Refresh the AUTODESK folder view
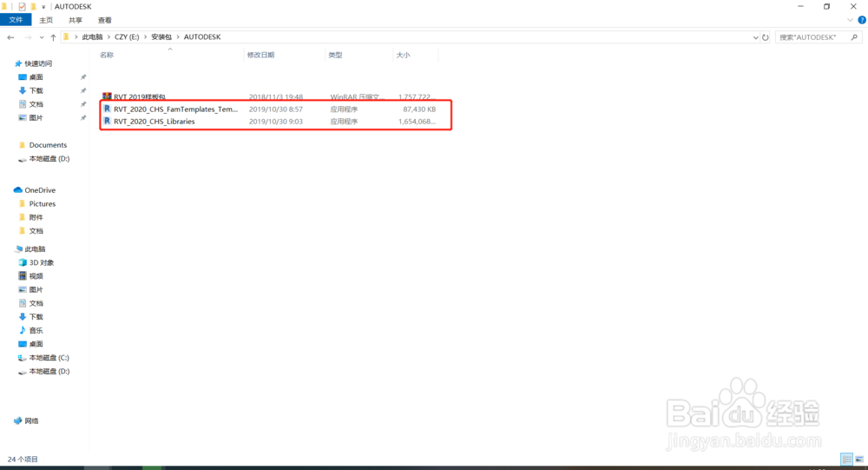The width and height of the screenshot is (868, 470). (x=765, y=37)
